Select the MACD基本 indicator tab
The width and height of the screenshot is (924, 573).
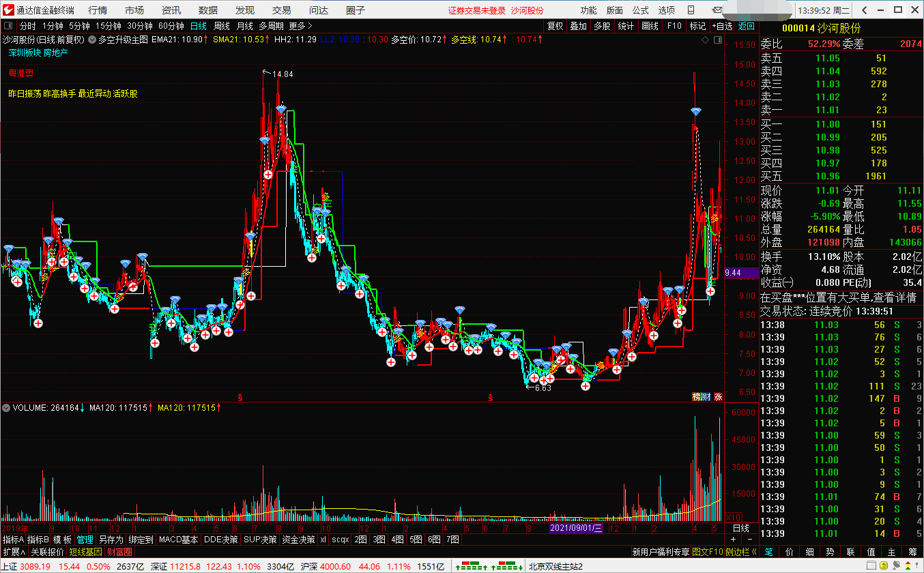click(x=179, y=539)
